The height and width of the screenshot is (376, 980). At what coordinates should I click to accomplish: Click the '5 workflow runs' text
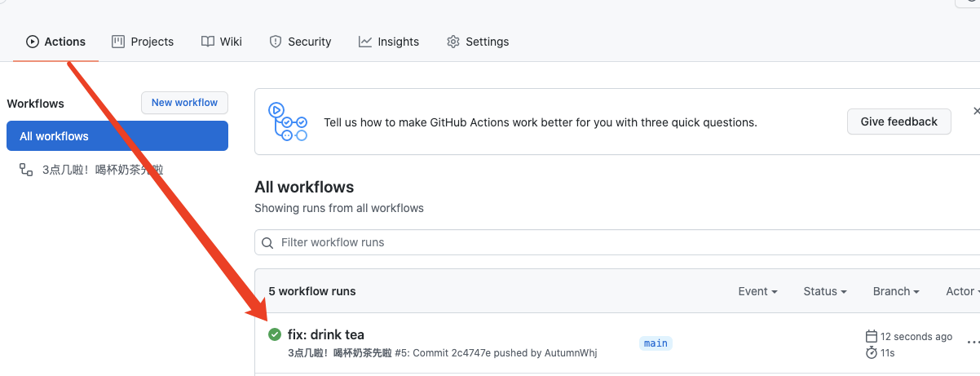click(x=312, y=291)
